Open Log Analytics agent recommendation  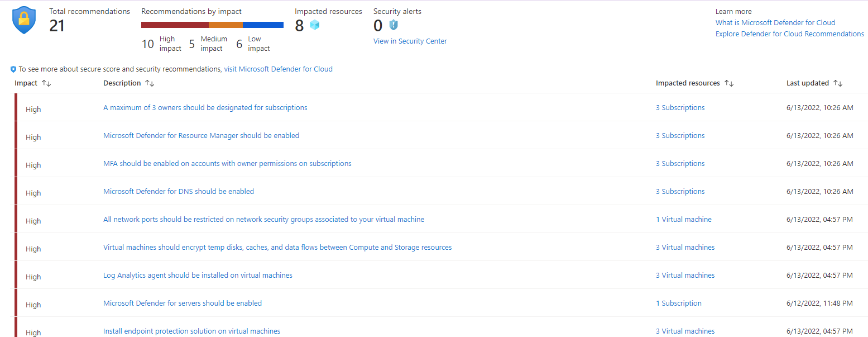198,275
